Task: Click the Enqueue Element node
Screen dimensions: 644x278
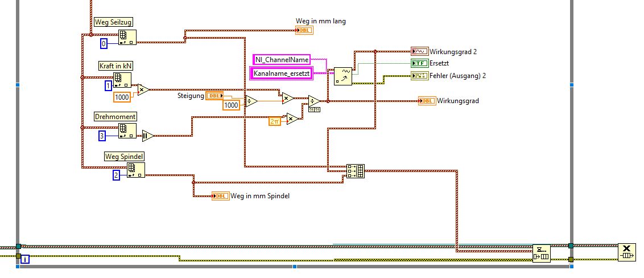Action: pyautogui.click(x=542, y=253)
